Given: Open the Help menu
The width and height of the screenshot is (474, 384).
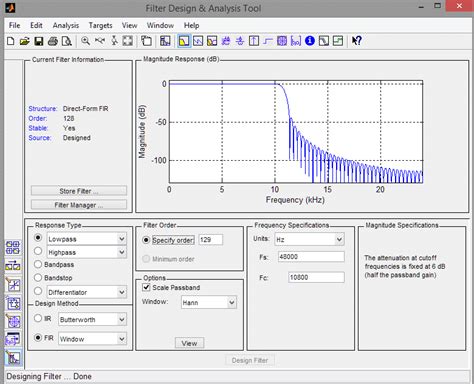Looking at the screenshot, I should pos(191,25).
